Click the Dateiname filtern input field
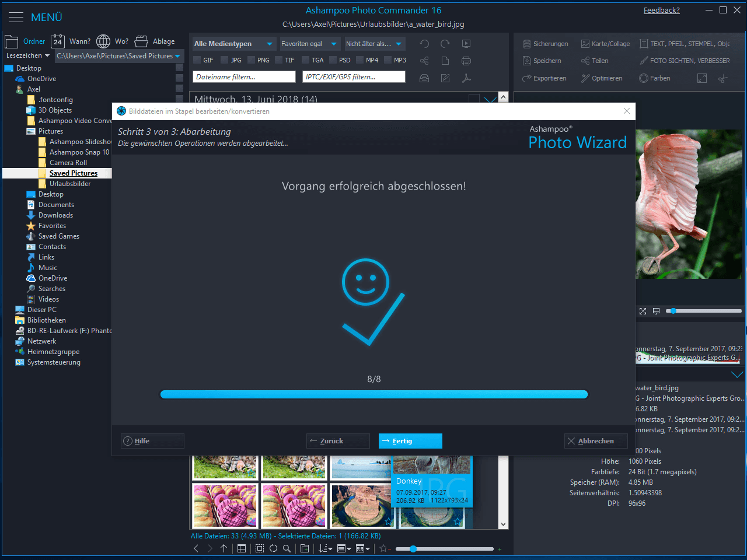Viewport: 747px width, 560px height. [x=244, y=77]
